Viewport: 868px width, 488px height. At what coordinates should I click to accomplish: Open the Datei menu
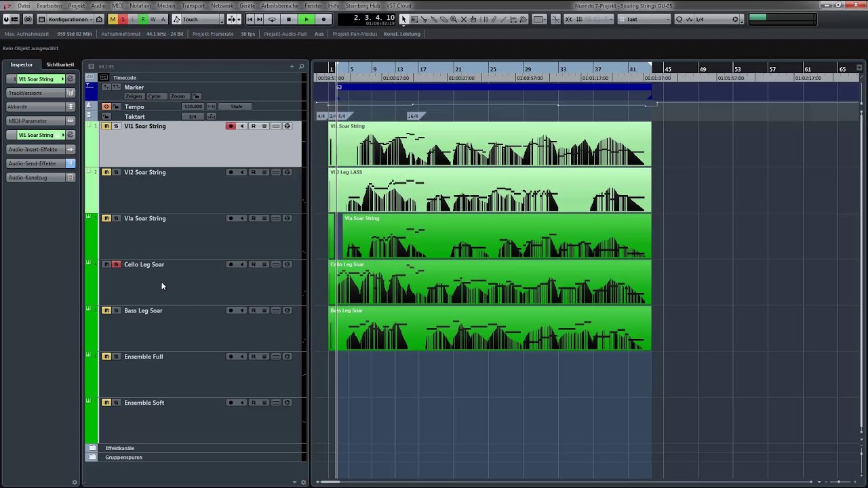(24, 5)
